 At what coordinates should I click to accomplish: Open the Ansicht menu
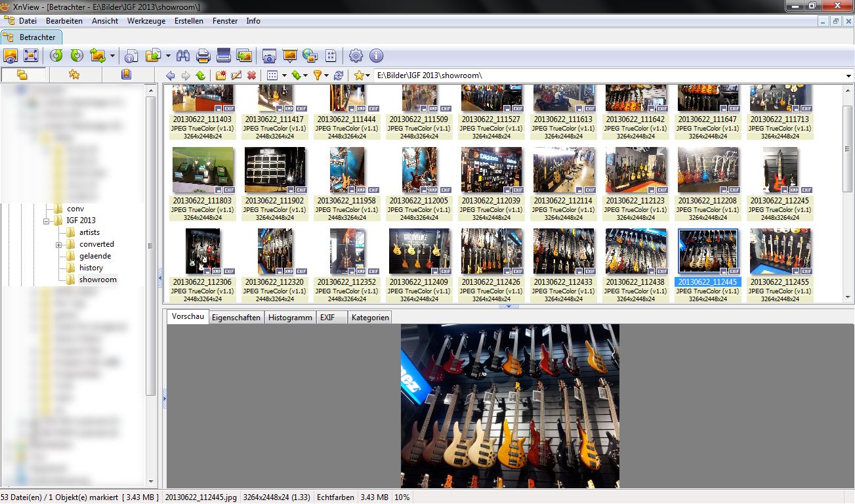[105, 21]
